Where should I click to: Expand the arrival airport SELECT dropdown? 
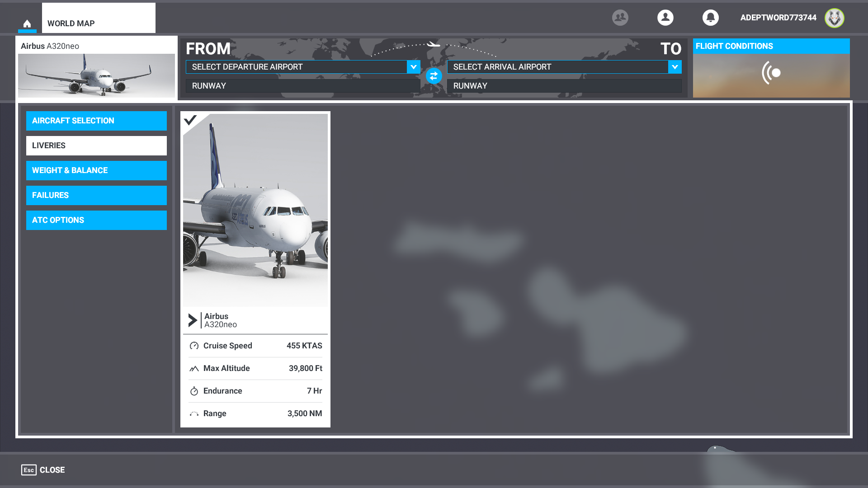(675, 66)
